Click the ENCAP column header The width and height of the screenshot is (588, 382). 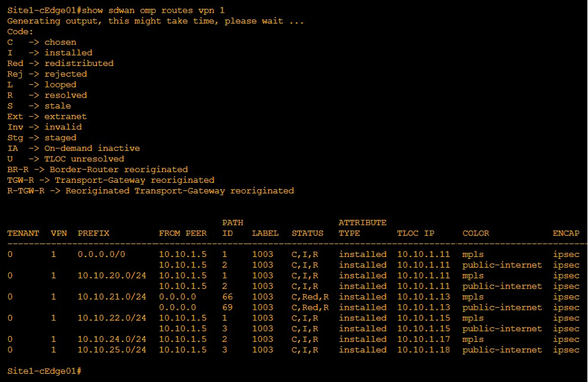coord(565,233)
